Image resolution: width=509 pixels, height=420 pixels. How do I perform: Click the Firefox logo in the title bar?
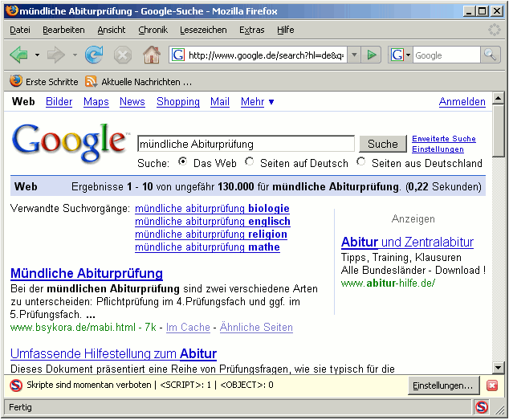point(12,11)
